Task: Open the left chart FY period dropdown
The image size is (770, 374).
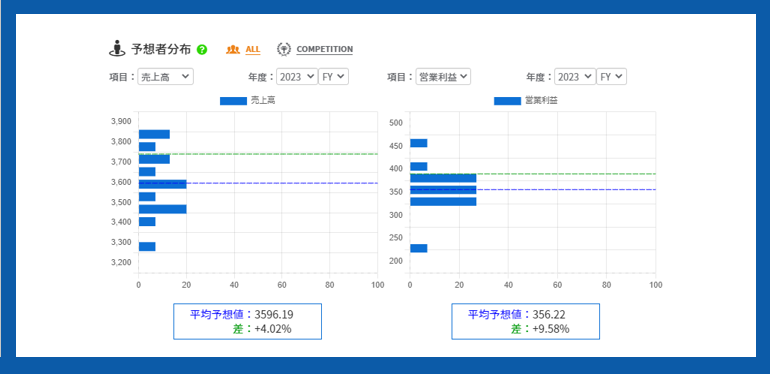Action: point(334,77)
